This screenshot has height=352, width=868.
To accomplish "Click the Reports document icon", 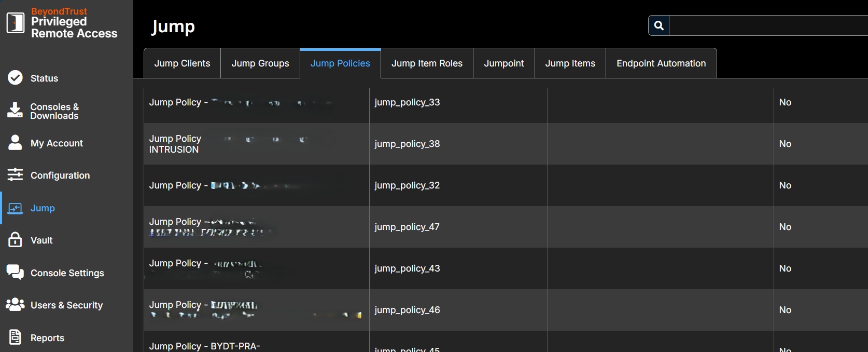I will tap(15, 337).
